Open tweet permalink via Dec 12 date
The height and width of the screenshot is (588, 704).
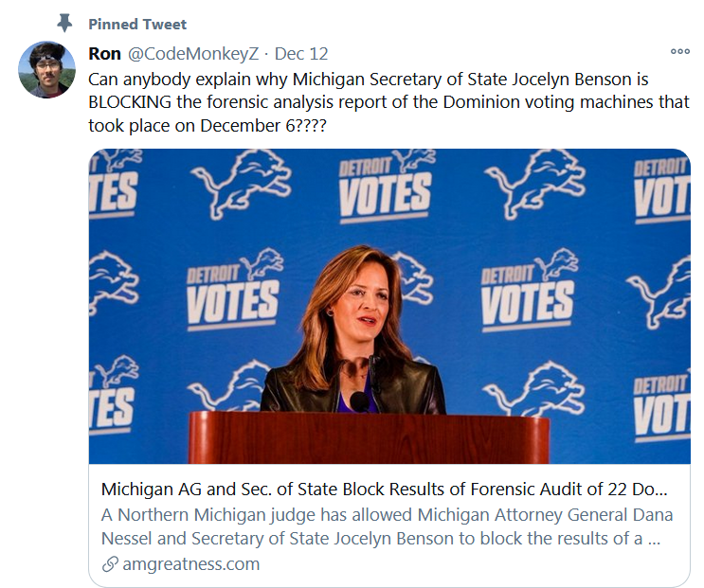[x=301, y=54]
